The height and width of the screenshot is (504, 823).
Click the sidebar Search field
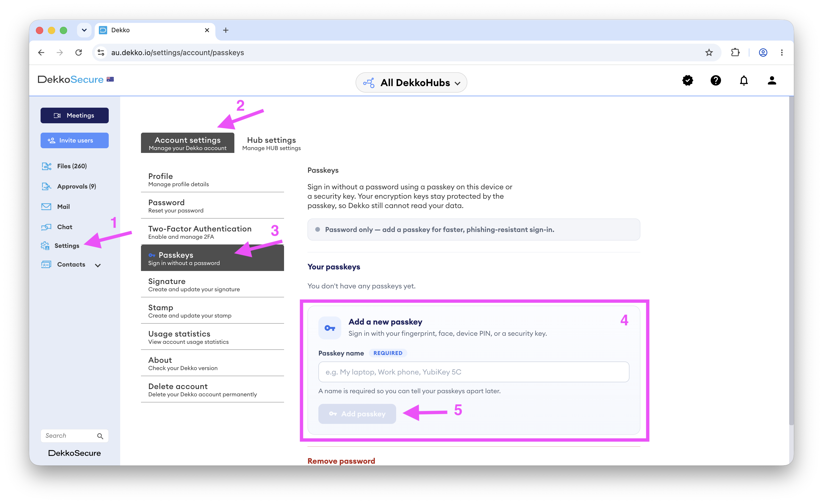point(74,436)
